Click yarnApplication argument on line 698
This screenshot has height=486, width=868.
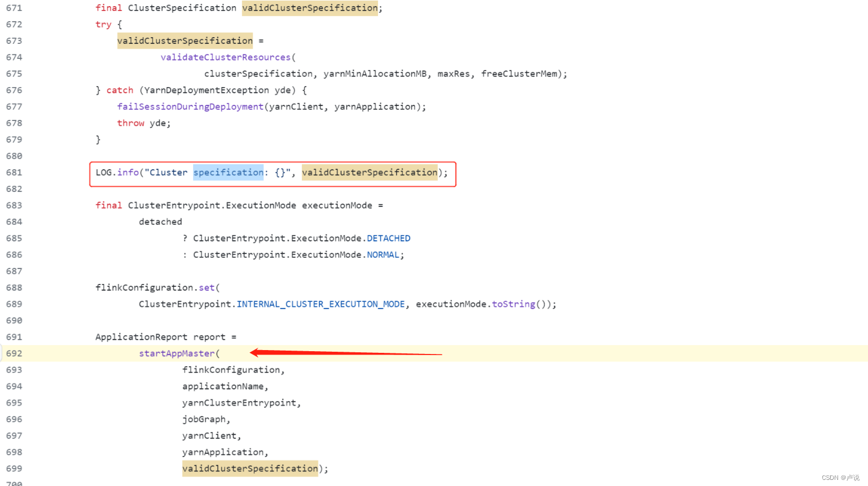[223, 452]
